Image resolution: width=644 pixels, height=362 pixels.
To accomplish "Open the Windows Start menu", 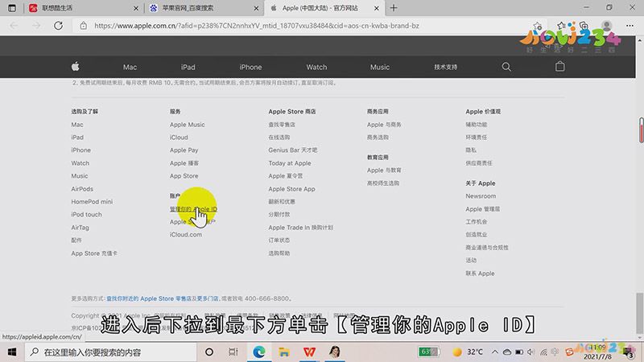I will coord(12,352).
